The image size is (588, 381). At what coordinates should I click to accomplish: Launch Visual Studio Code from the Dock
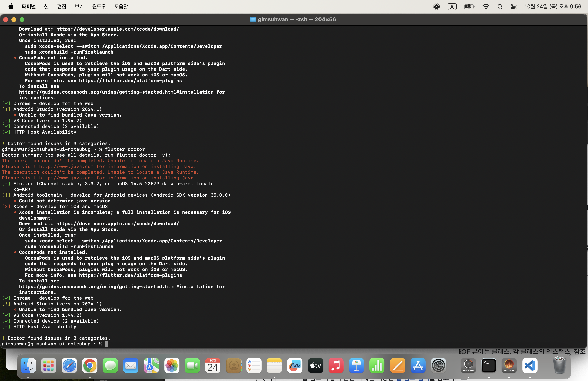tap(530, 365)
